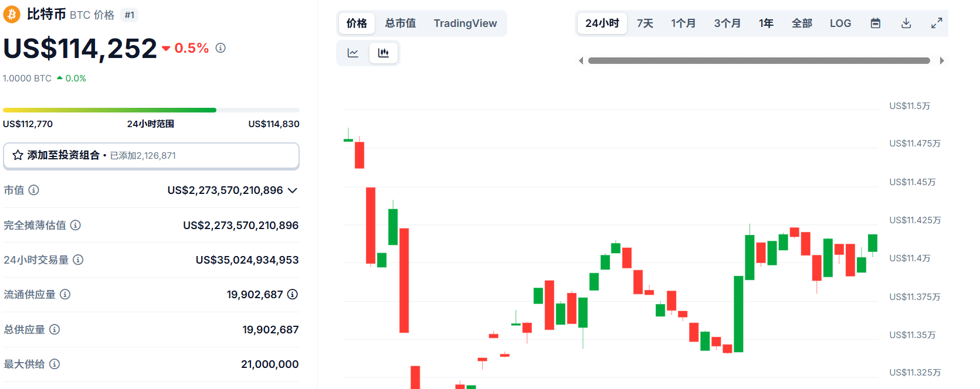
Task: Click the 比特币 coin name
Action: point(46,14)
